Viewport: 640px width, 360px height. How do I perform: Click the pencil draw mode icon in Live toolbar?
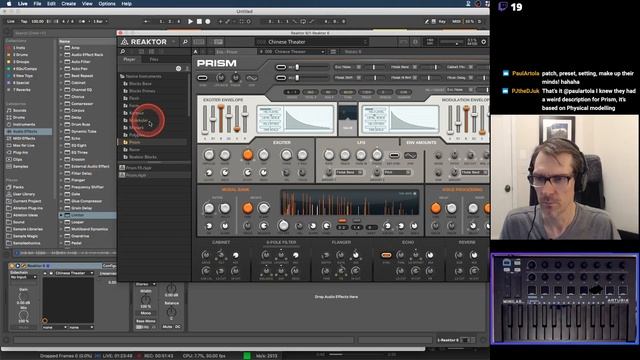pyautogui.click(x=427, y=21)
